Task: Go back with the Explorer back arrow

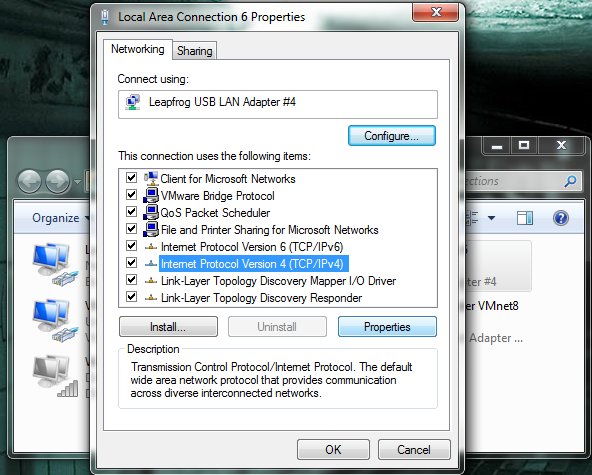Action: coord(29,182)
